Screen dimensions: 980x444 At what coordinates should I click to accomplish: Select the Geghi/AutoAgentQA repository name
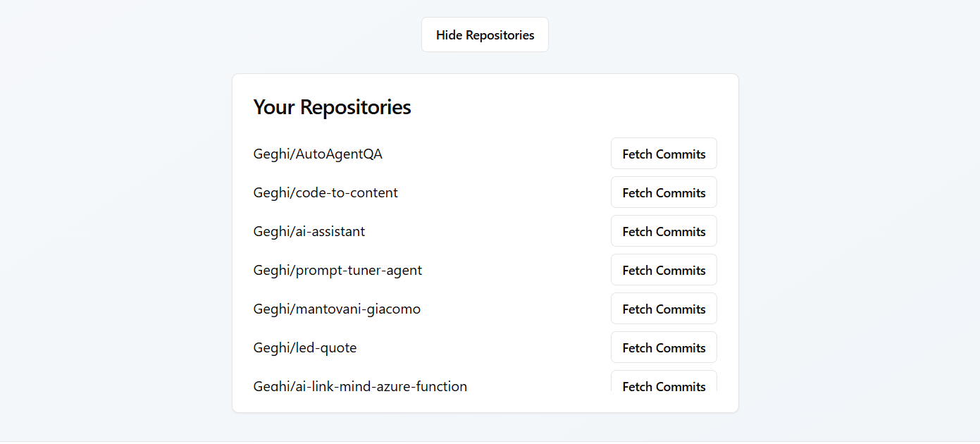tap(318, 154)
